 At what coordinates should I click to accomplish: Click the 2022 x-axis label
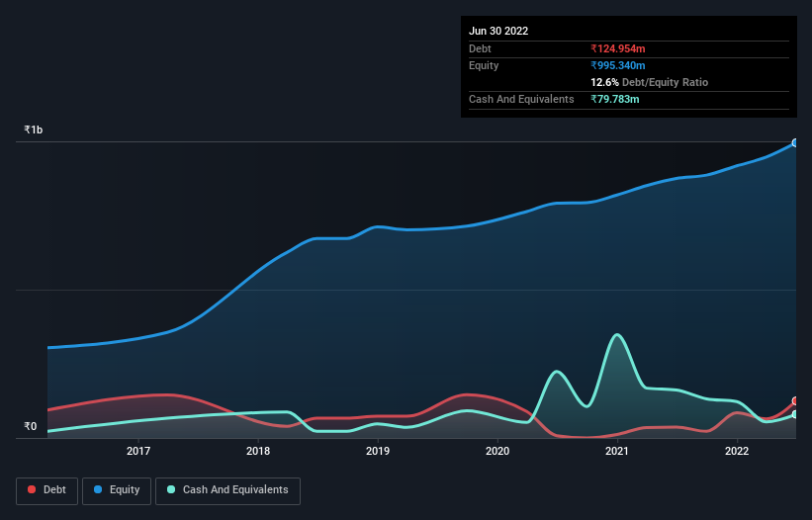[737, 451]
